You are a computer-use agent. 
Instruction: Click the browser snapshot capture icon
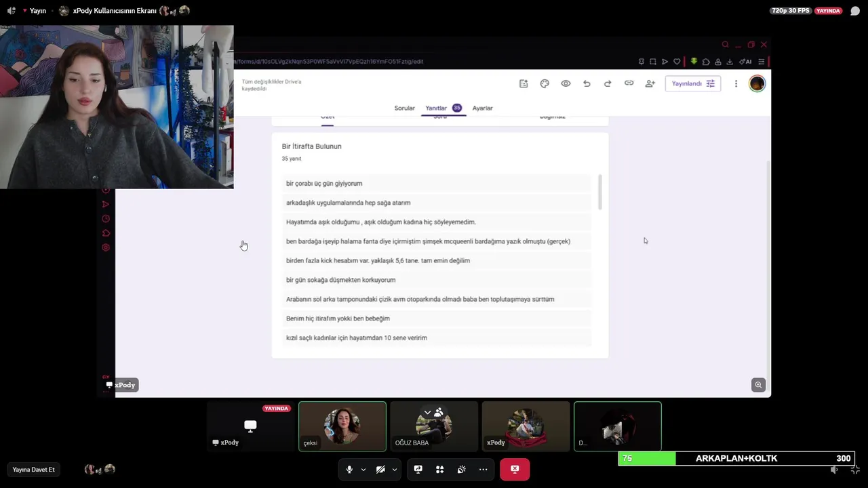click(x=653, y=62)
